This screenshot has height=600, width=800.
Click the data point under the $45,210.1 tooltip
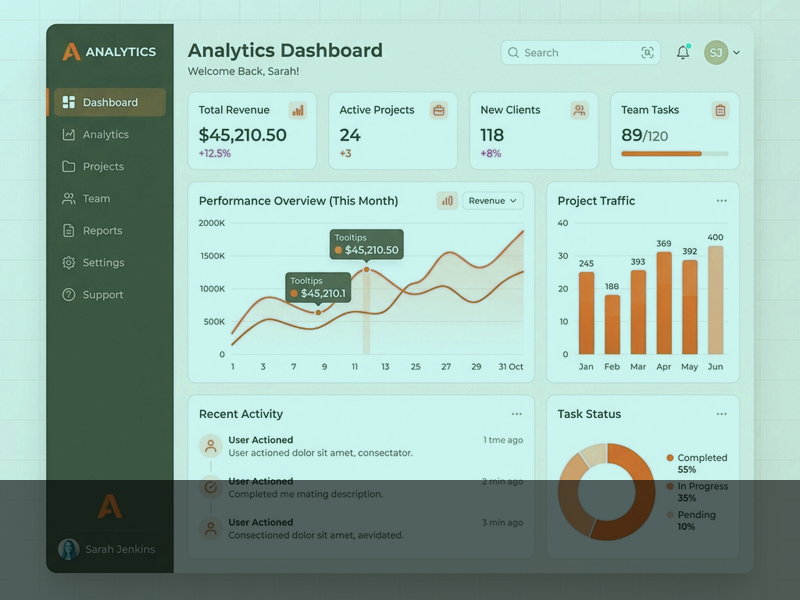[318, 312]
